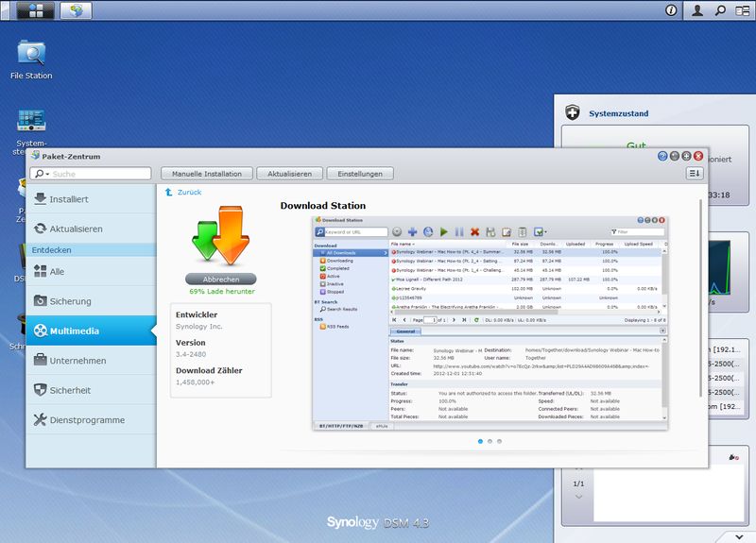Click the Aktualisieren toolbar button
Viewport: 756px width, 543px height.
pos(290,174)
